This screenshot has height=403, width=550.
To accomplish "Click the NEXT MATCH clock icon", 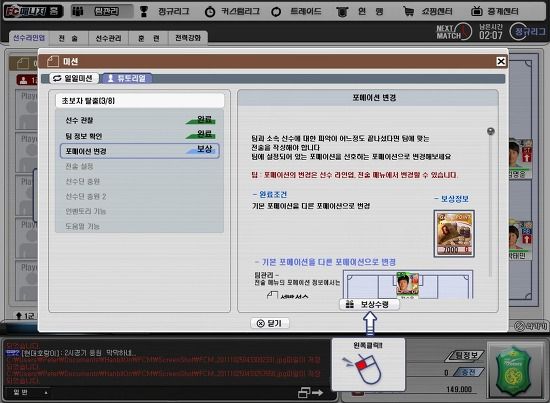I will tap(464, 31).
